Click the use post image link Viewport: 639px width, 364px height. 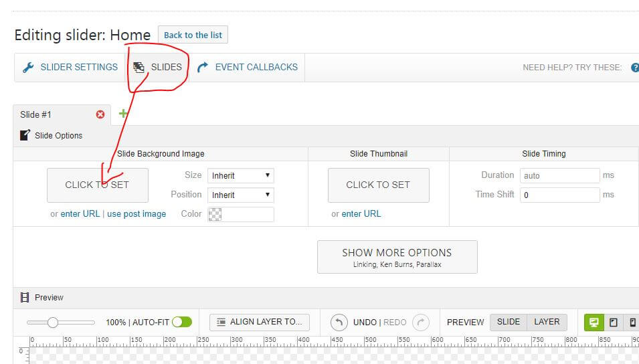(x=136, y=214)
